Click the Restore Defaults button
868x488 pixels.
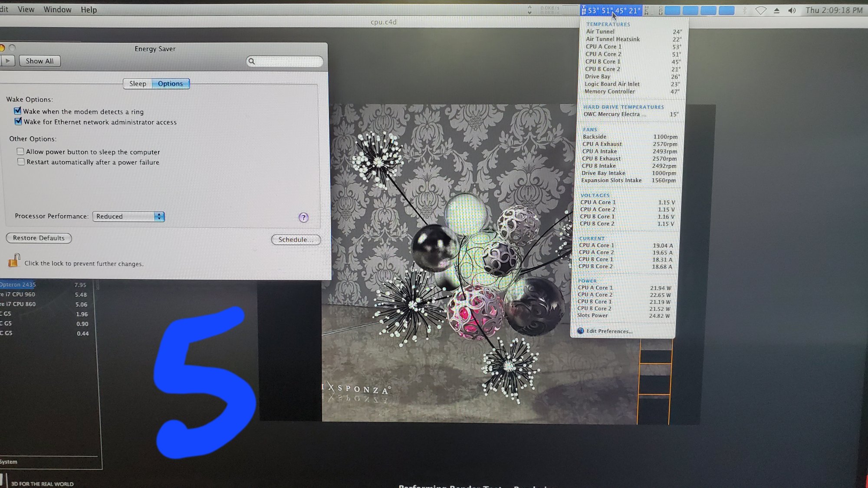[39, 238]
